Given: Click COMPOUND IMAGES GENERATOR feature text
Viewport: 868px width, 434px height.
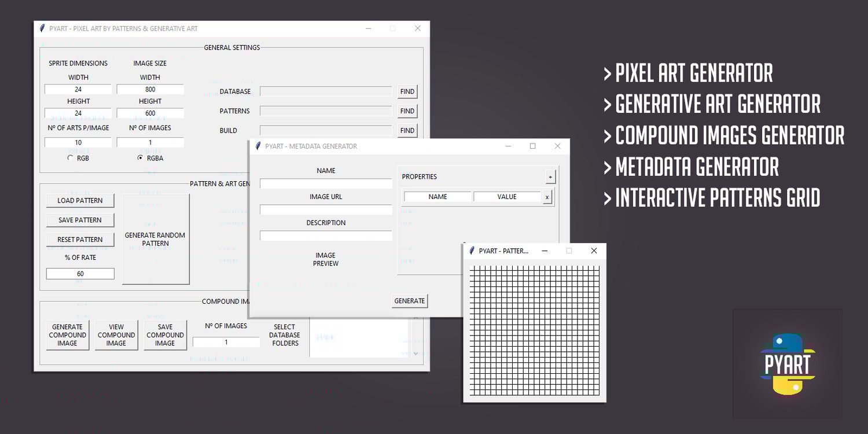Looking at the screenshot, I should pyautogui.click(x=730, y=136).
